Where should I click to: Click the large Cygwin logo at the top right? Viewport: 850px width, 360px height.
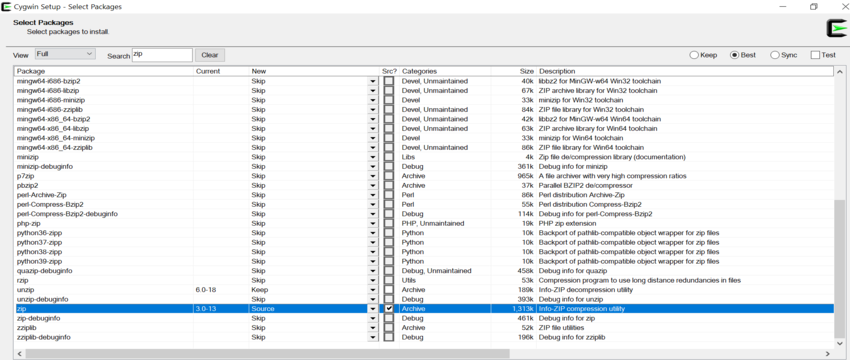(x=836, y=29)
